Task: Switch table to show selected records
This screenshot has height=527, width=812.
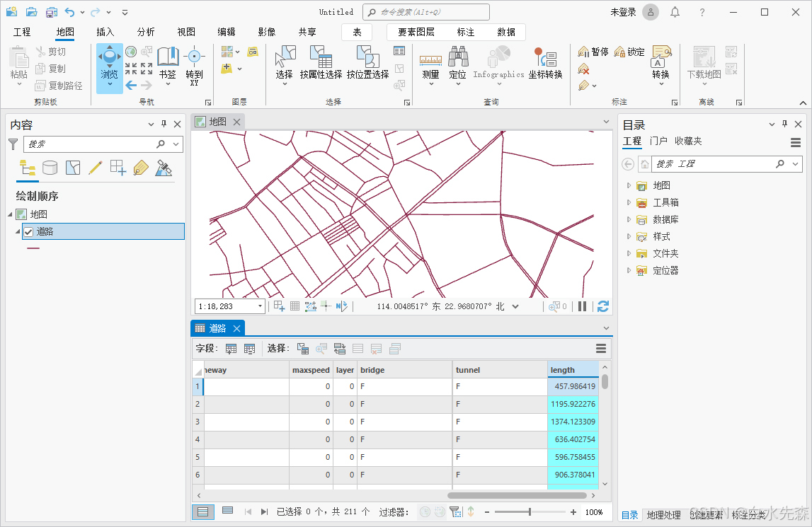Action: 227,511
